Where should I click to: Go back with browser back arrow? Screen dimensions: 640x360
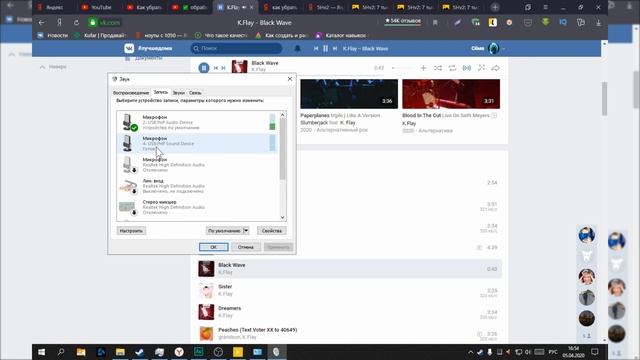[x=41, y=22]
